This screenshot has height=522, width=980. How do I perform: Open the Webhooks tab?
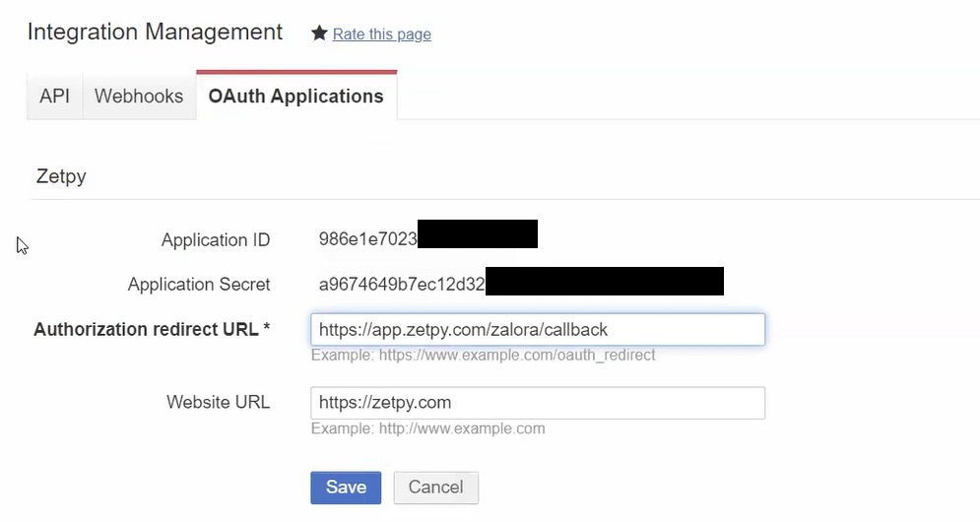click(x=139, y=97)
